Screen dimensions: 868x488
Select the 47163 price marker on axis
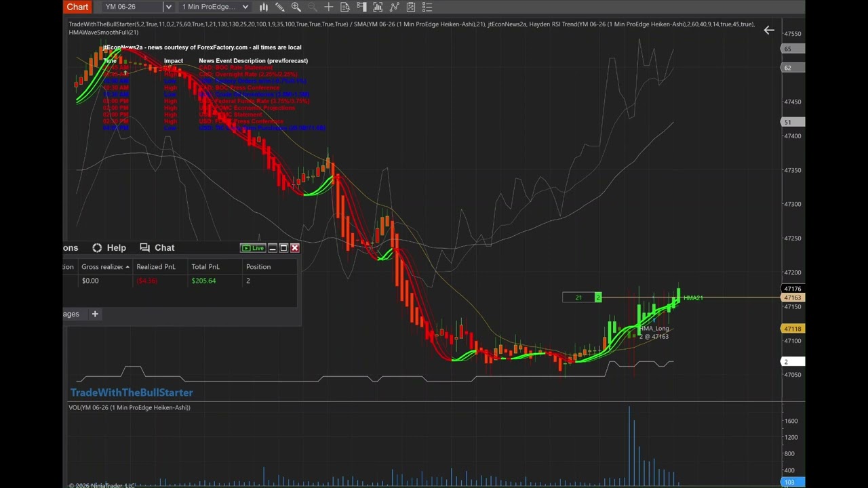click(x=792, y=298)
